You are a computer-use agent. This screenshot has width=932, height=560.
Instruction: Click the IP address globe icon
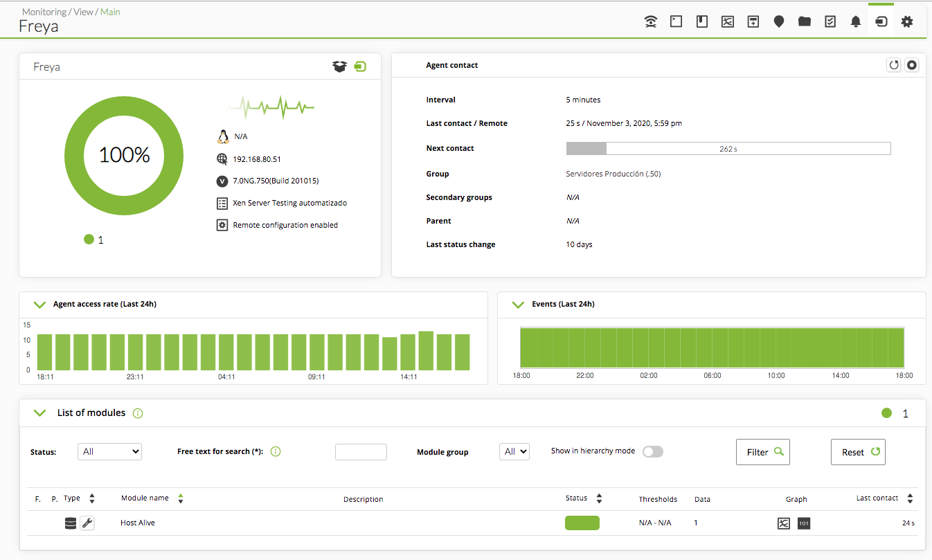(222, 159)
